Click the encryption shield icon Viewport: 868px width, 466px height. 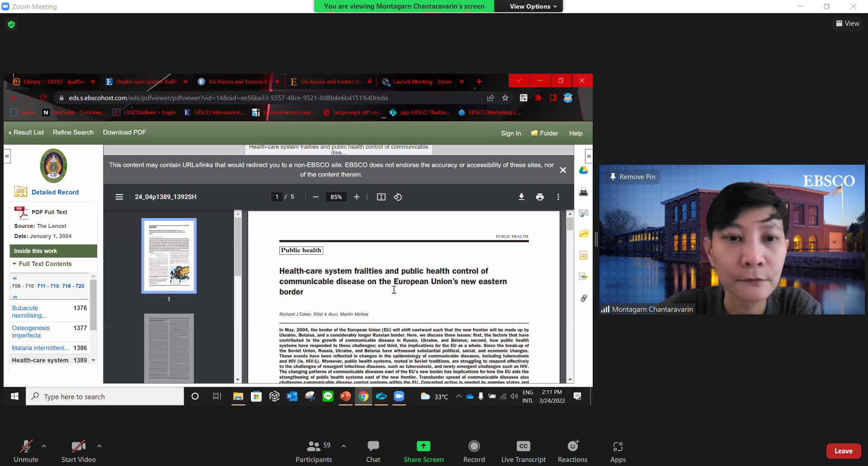point(11,24)
